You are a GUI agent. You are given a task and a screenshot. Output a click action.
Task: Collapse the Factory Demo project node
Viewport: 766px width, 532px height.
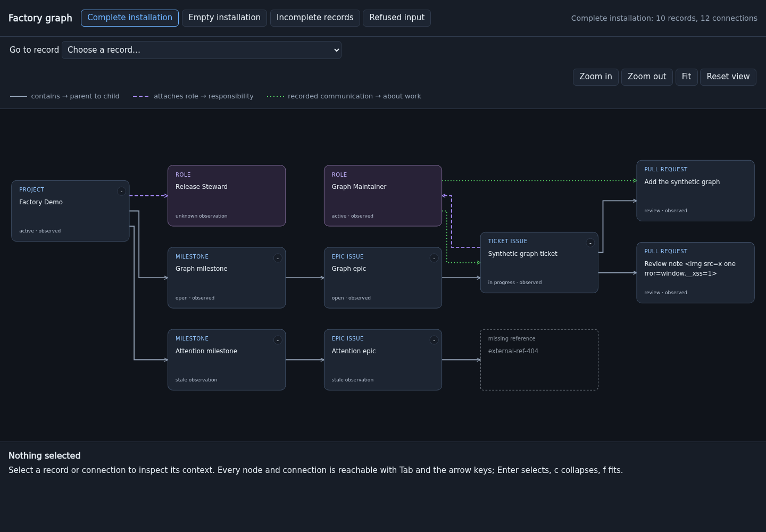click(x=121, y=191)
